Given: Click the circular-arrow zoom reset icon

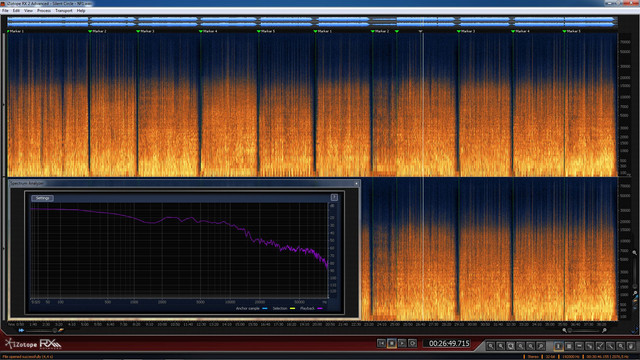Looking at the screenshot, I should [x=511, y=346].
